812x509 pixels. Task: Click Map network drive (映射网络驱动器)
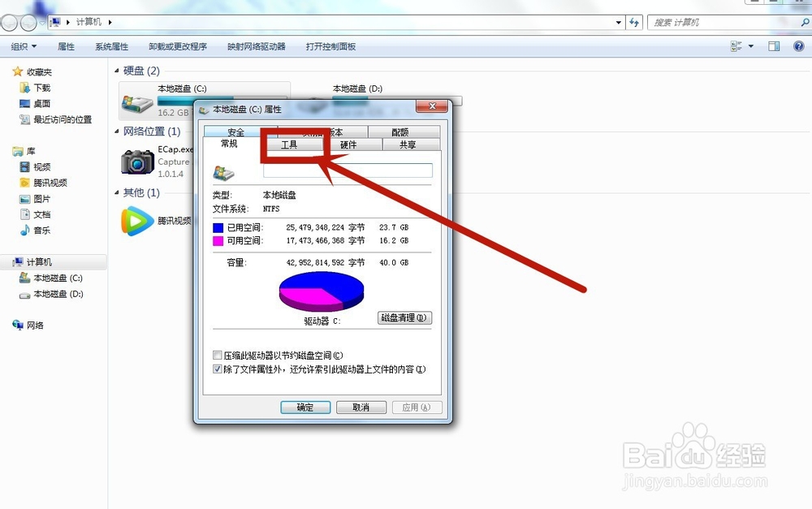257,46
